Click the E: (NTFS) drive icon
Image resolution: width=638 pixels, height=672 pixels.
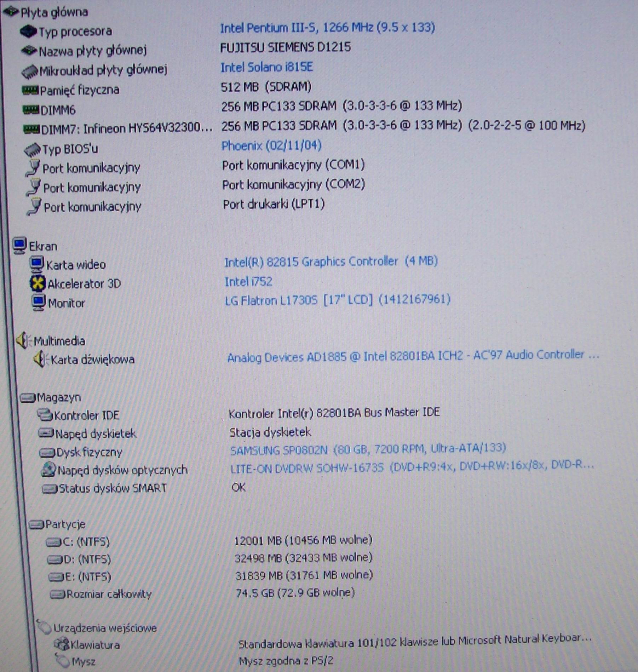click(x=56, y=577)
